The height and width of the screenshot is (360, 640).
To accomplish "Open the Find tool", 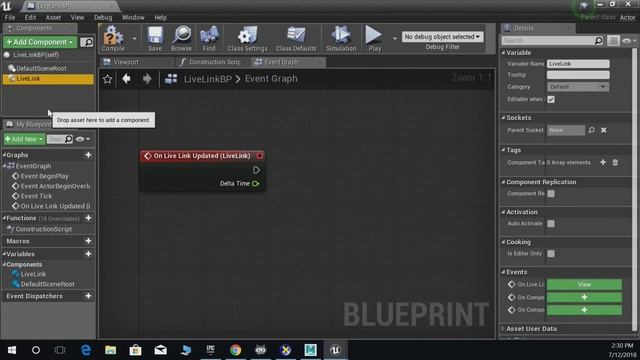I will (209, 38).
